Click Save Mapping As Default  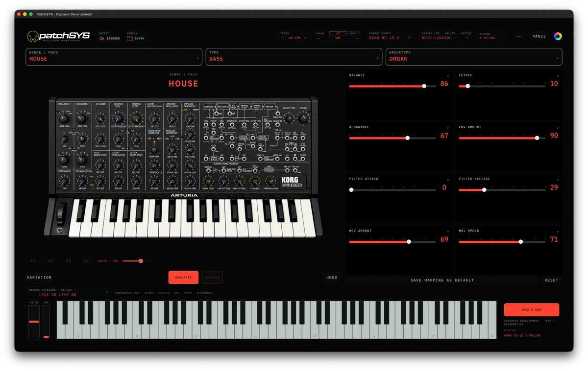(442, 280)
